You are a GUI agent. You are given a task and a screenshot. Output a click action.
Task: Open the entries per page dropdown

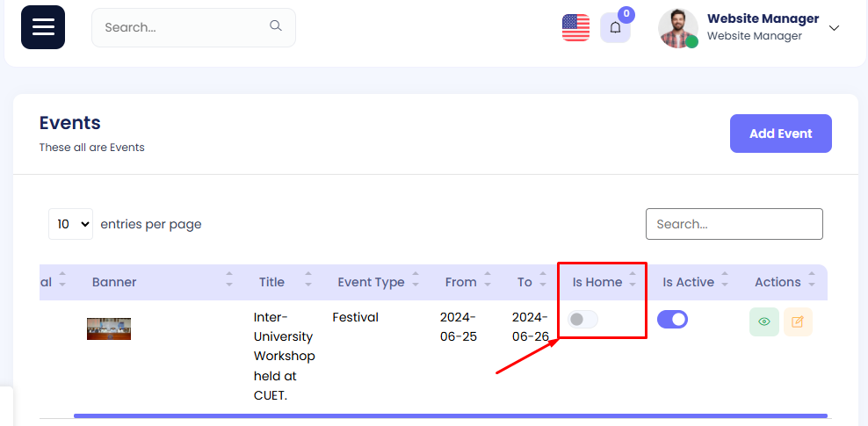(70, 224)
